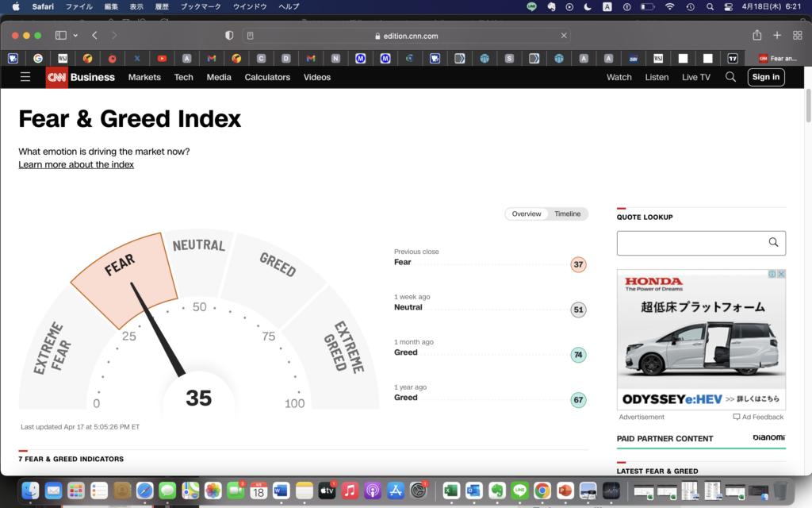812x508 pixels.
Task: Expand the sidebar dropdown chevron
Action: (x=75, y=36)
